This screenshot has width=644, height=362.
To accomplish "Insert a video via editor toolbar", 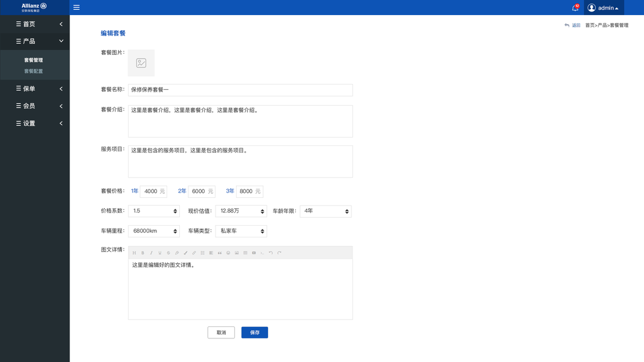I will (x=254, y=253).
